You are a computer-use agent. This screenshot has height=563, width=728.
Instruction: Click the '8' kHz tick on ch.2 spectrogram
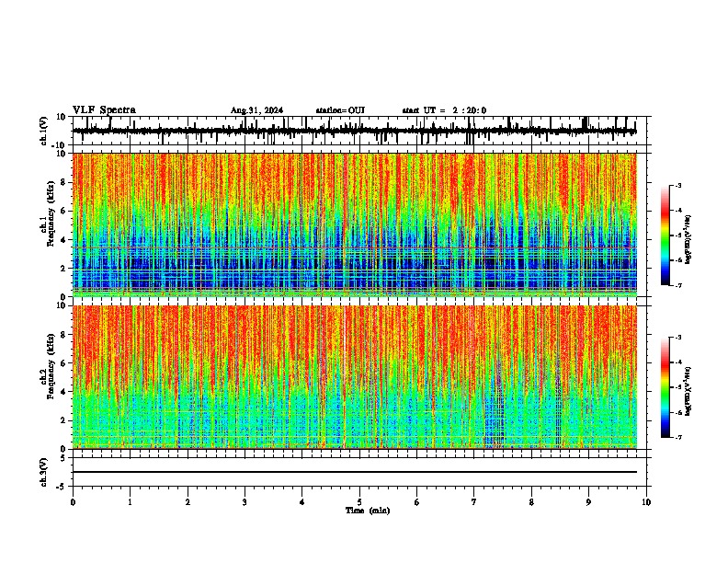(64, 335)
